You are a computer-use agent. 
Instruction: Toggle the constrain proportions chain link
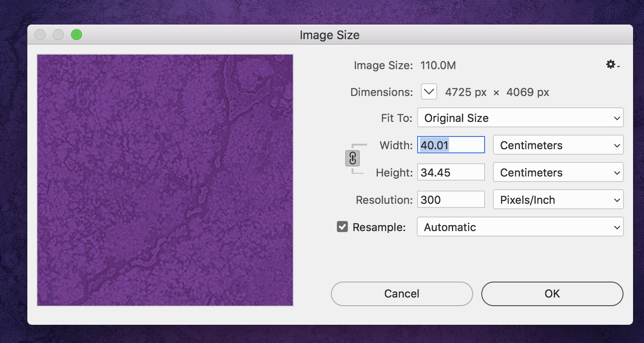coord(353,159)
